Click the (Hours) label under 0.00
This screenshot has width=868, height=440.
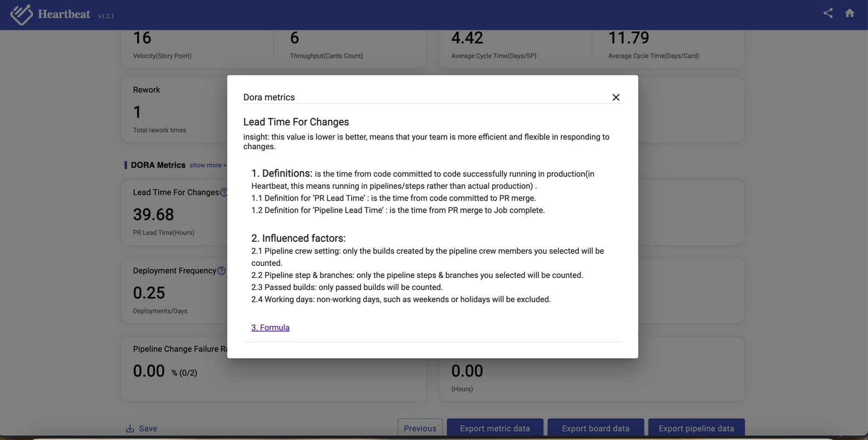point(462,389)
